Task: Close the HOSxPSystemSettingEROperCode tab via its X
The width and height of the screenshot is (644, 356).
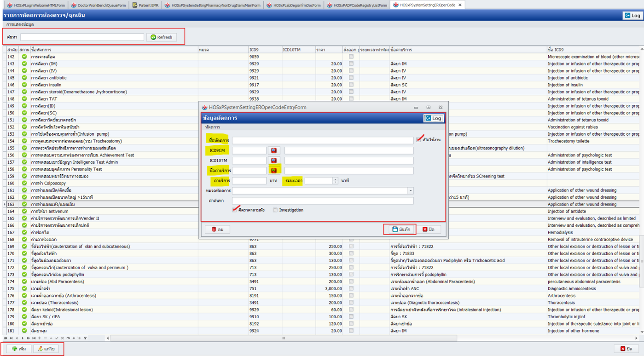Action: coord(459,5)
